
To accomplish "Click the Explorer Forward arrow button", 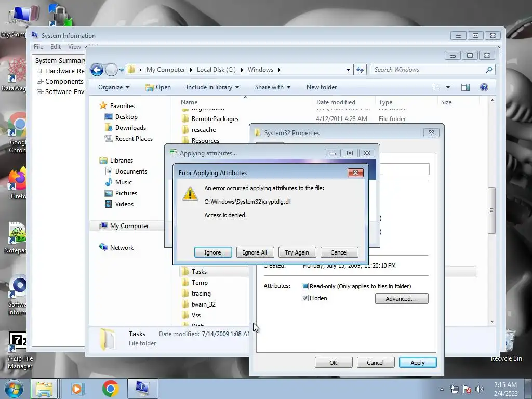I will click(x=111, y=70).
